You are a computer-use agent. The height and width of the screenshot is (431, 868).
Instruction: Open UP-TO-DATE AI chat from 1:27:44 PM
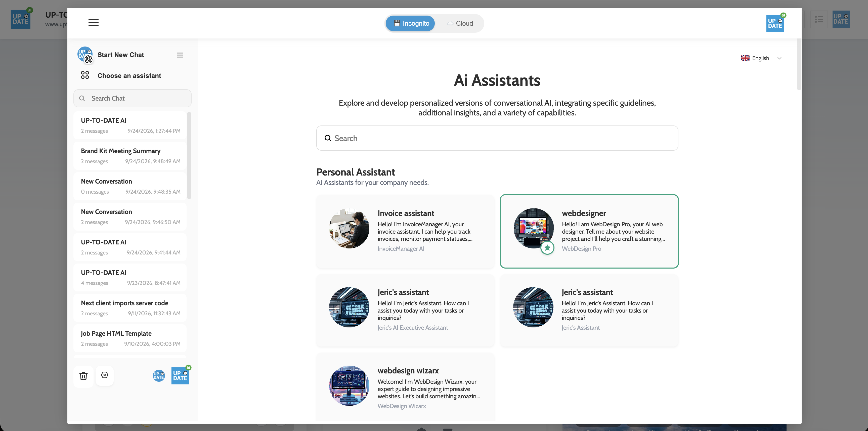[130, 125]
